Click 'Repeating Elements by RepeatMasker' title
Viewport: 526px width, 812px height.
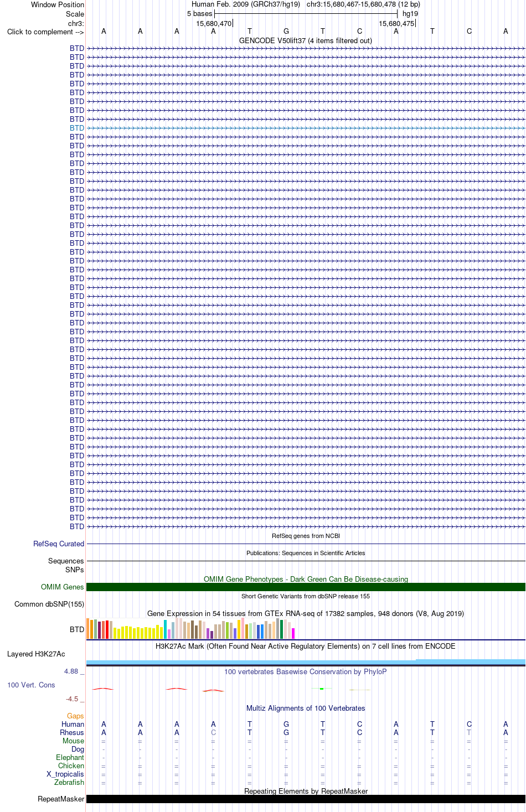pos(306,792)
